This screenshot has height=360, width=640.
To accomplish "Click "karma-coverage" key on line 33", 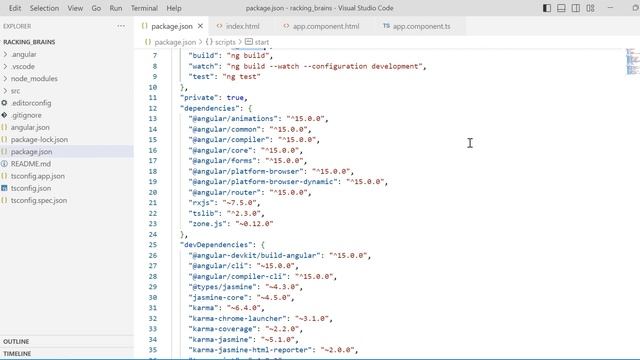I will click(222, 329).
